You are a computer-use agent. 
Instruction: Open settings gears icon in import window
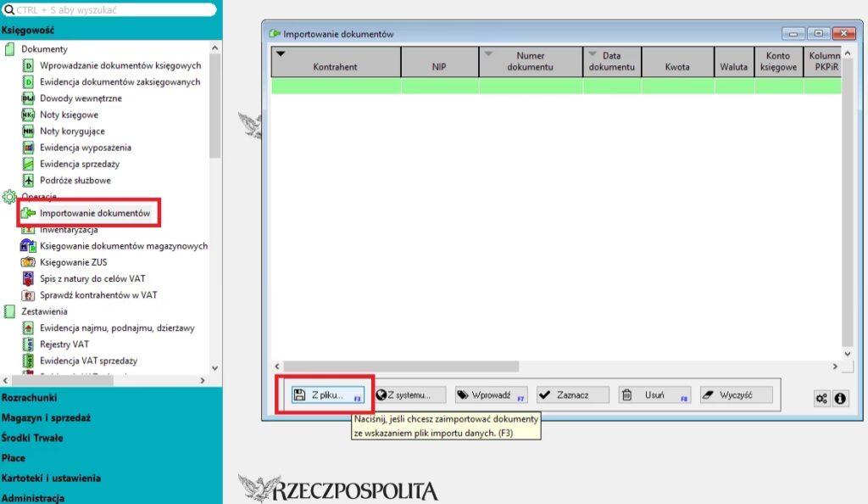(821, 398)
